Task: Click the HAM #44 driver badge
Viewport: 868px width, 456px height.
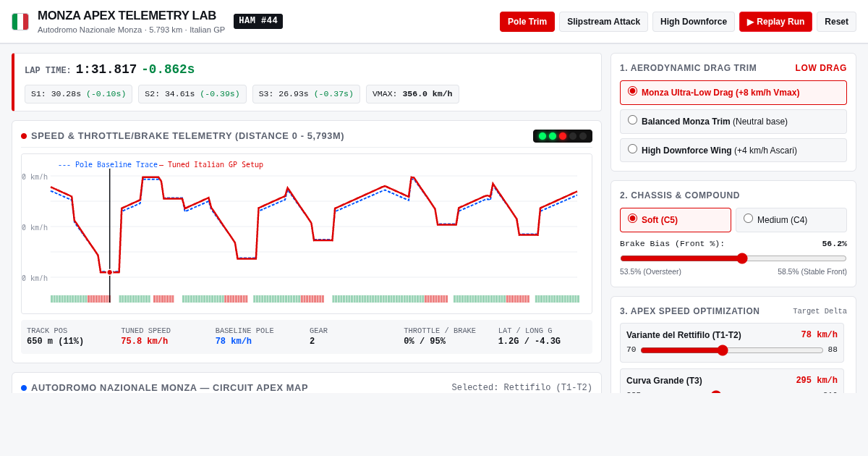Action: 258,21
